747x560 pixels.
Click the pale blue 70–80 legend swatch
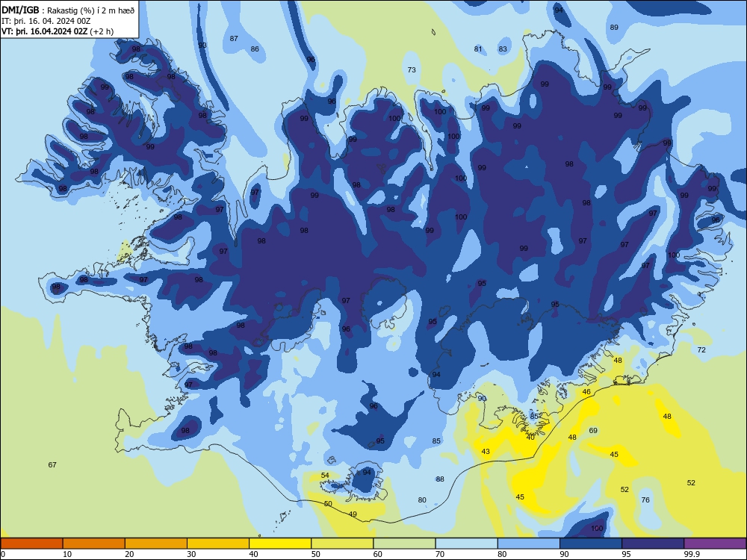[x=466, y=544]
